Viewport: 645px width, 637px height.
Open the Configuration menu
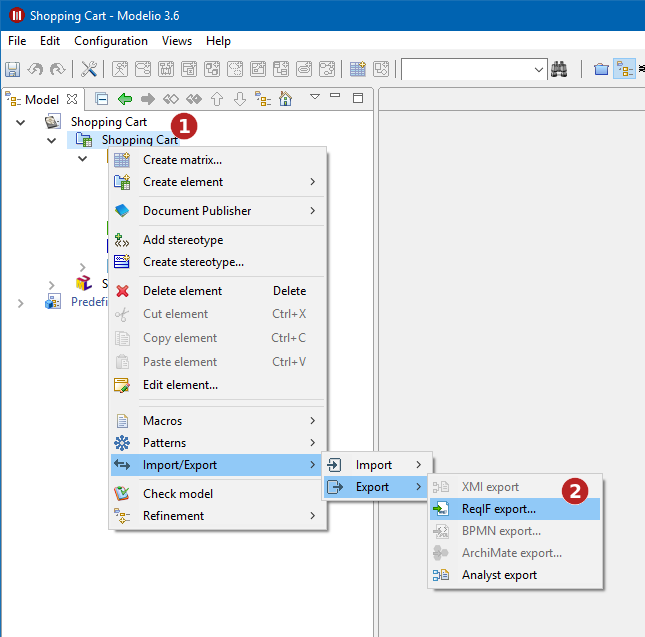(x=111, y=41)
